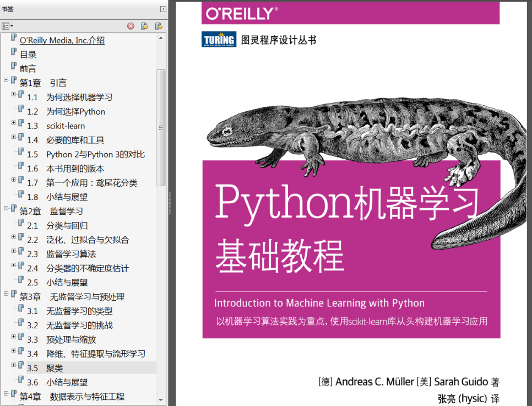
Task: Select bookmark 1.2 为何选择Python
Action: click(66, 112)
